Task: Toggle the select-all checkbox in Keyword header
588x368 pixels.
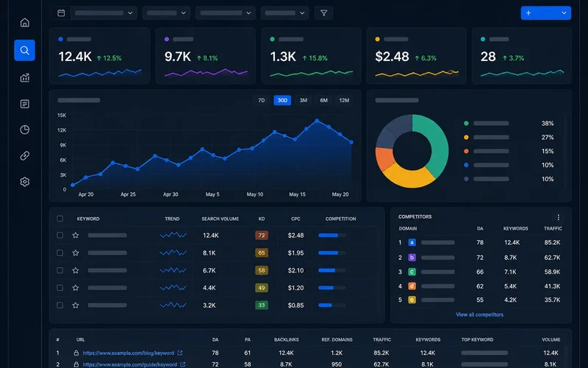Action: [x=60, y=219]
